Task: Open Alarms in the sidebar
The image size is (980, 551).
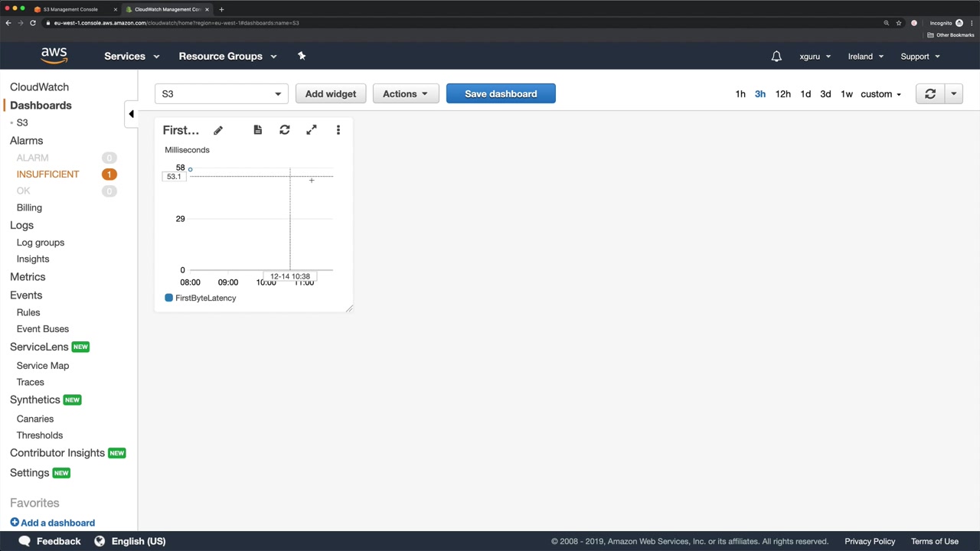Action: coord(26,141)
